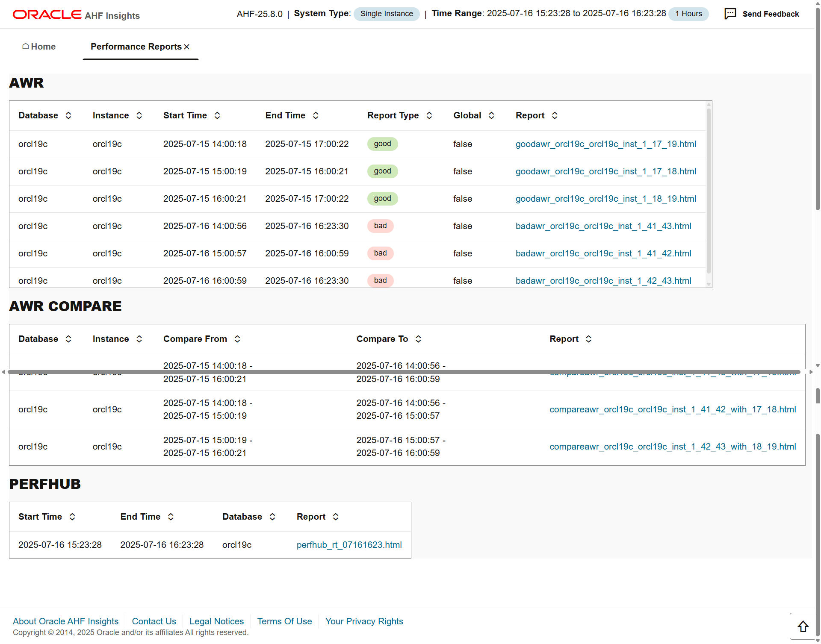Click the Send Feedback button label
Viewport: 821px width, 644px height.
771,14
